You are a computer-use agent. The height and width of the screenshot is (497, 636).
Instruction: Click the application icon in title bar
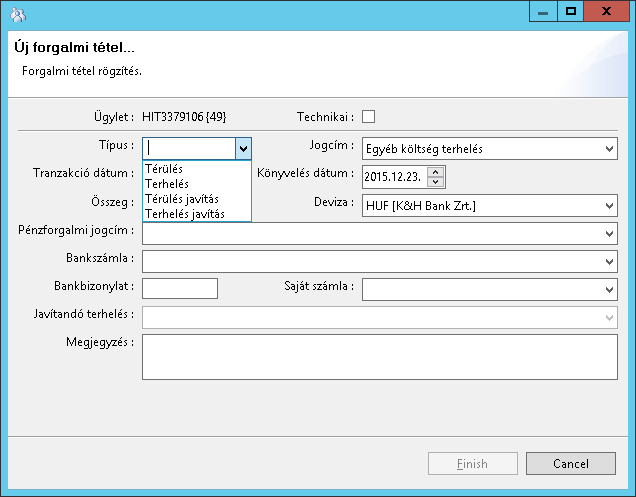tap(17, 15)
